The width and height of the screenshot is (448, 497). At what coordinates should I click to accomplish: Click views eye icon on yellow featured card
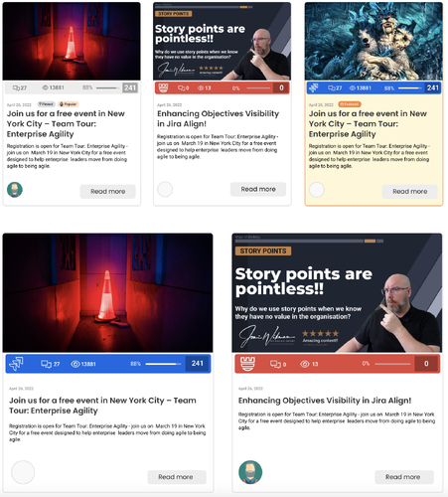(353, 87)
